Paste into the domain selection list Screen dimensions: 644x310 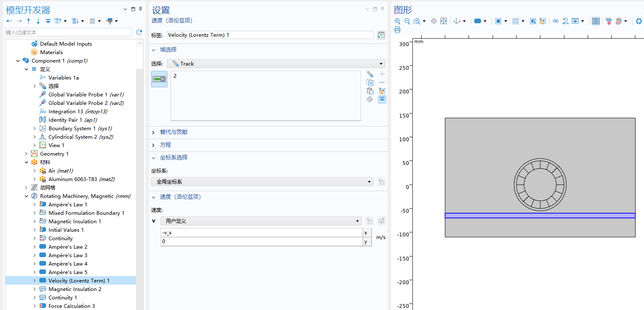click(370, 91)
